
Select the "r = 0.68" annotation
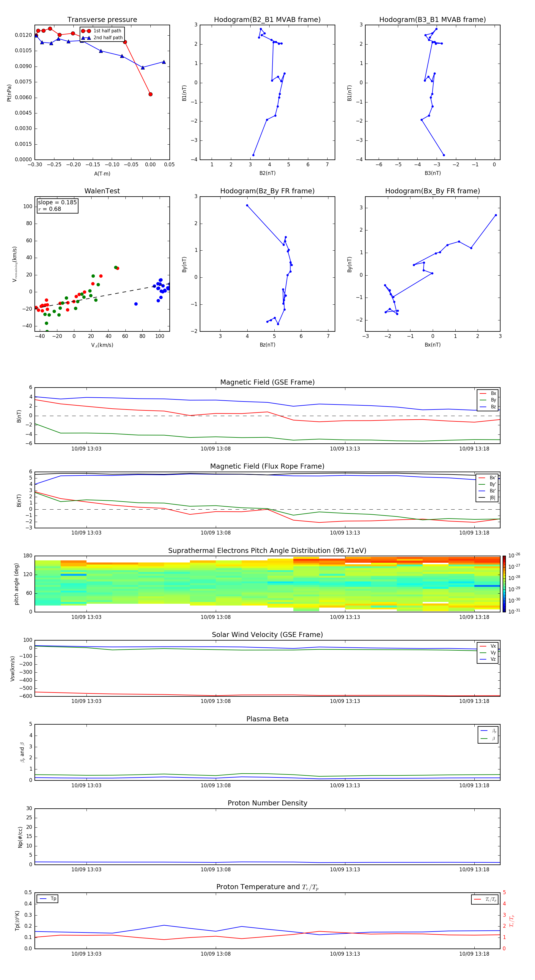click(50, 209)
